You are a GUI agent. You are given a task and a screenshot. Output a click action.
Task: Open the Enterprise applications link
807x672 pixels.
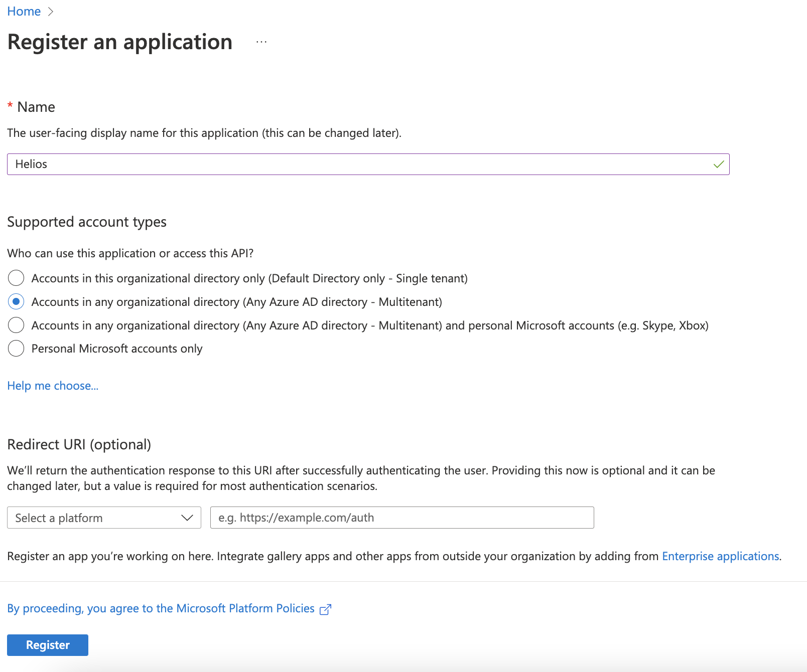click(x=720, y=556)
